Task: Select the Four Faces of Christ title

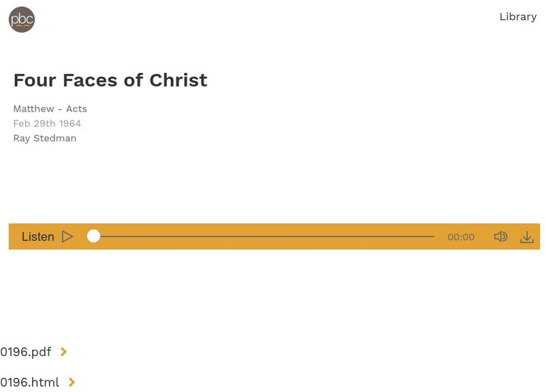Action: pyautogui.click(x=110, y=80)
